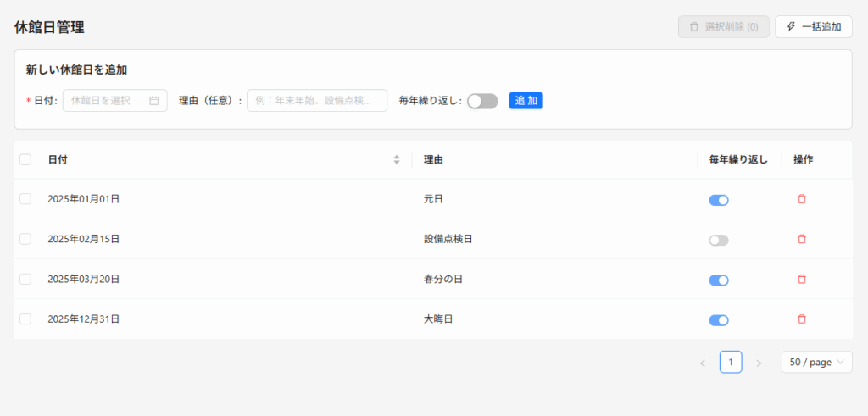Tick the checkbox for 2025年12月31日
This screenshot has height=416, width=868.
click(x=25, y=319)
